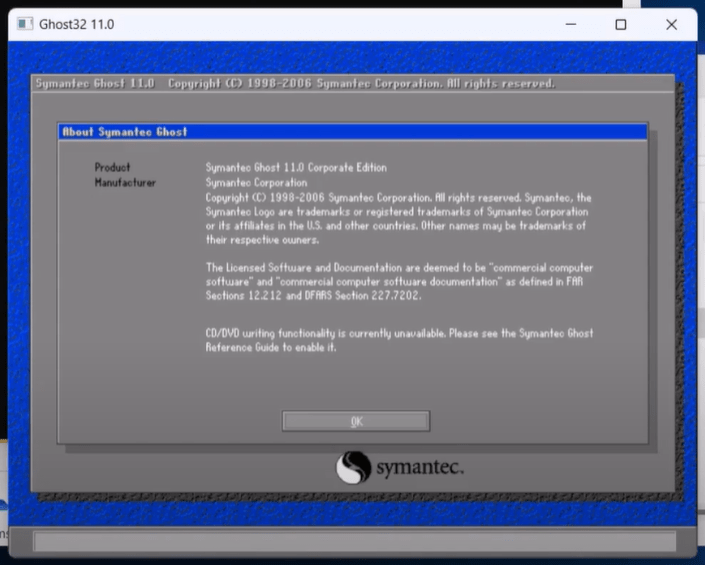Select the 'Product' field label

point(112,168)
